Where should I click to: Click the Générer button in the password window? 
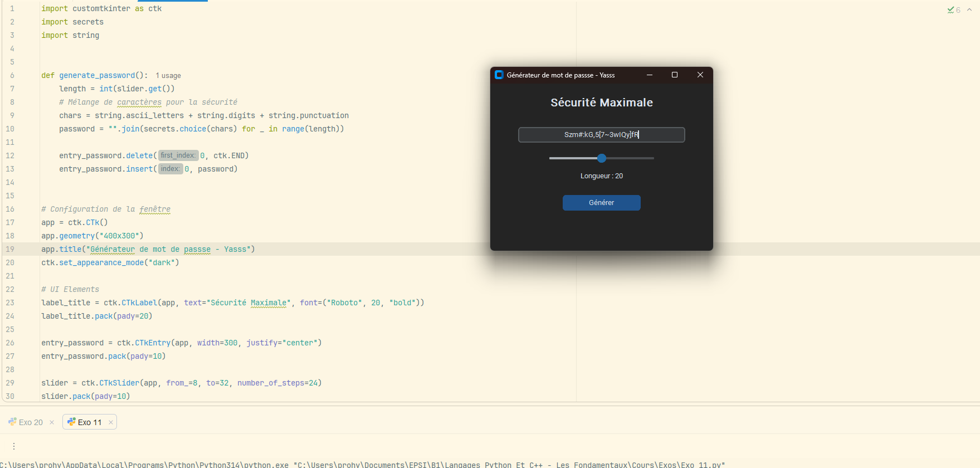point(601,203)
